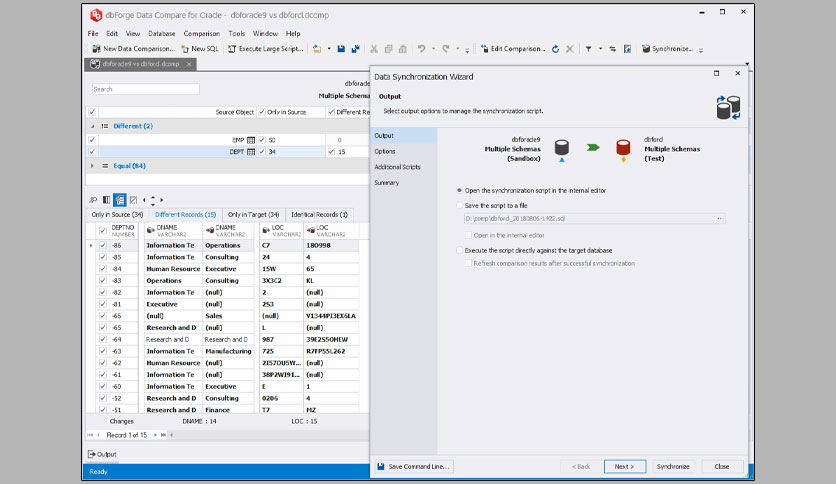Toggle the DEPT row checkbox
This screenshot has height=484, width=836.
click(x=92, y=152)
